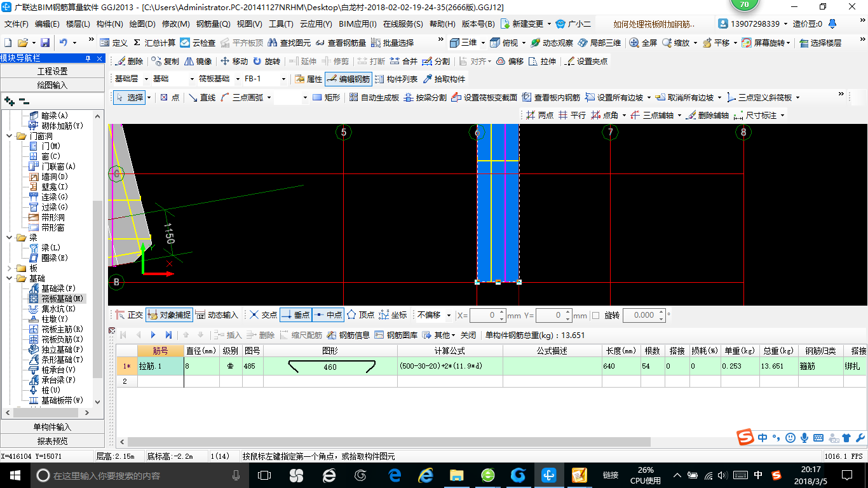Viewport: 868px width, 488px height.
Task: Open the 构件(N) menu
Action: point(109,24)
